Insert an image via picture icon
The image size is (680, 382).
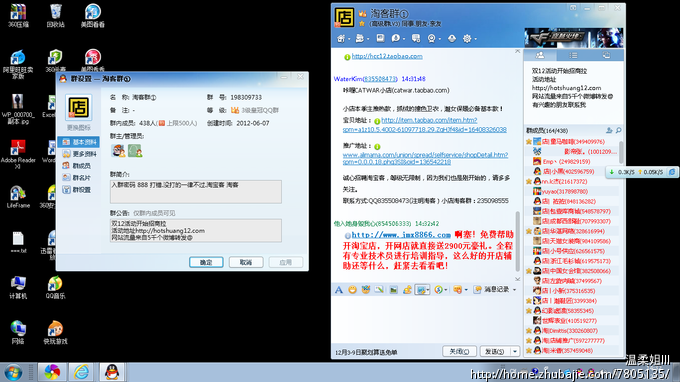393,290
